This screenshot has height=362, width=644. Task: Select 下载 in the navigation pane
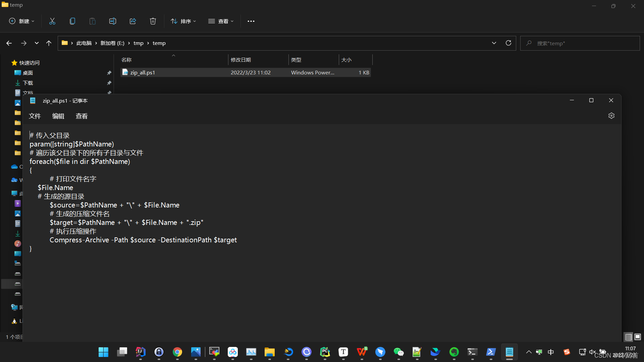28,83
